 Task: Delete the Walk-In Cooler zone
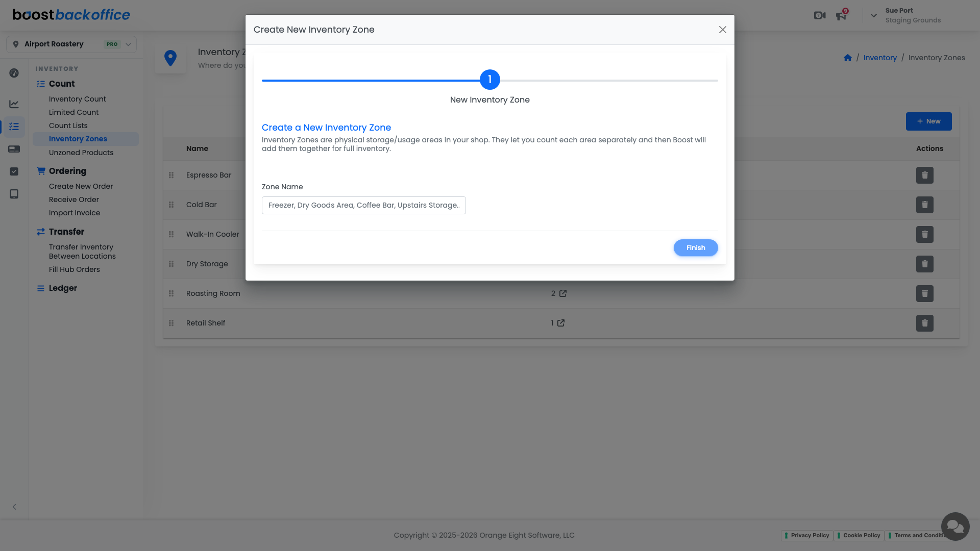point(924,234)
